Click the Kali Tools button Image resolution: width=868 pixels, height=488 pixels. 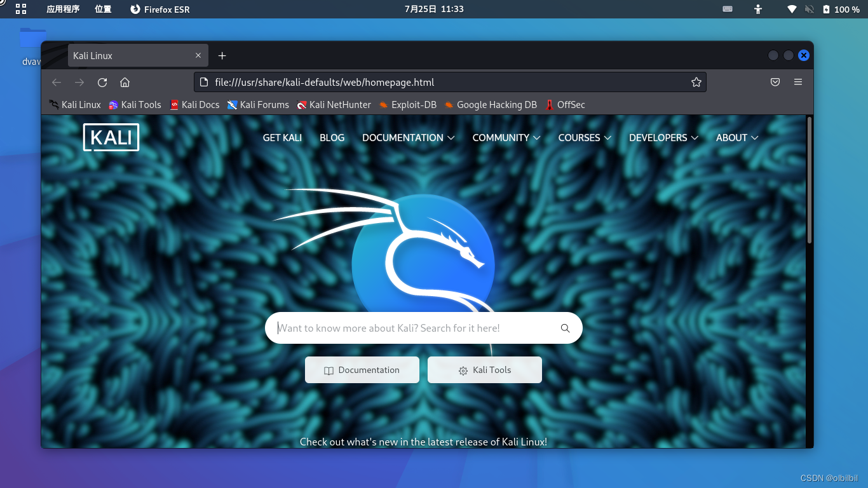[x=485, y=370]
